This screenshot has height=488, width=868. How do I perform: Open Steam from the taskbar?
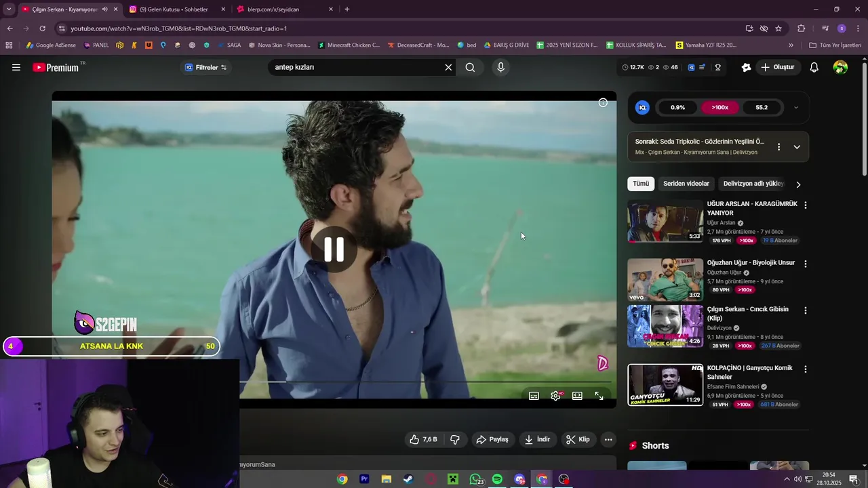pyautogui.click(x=408, y=479)
